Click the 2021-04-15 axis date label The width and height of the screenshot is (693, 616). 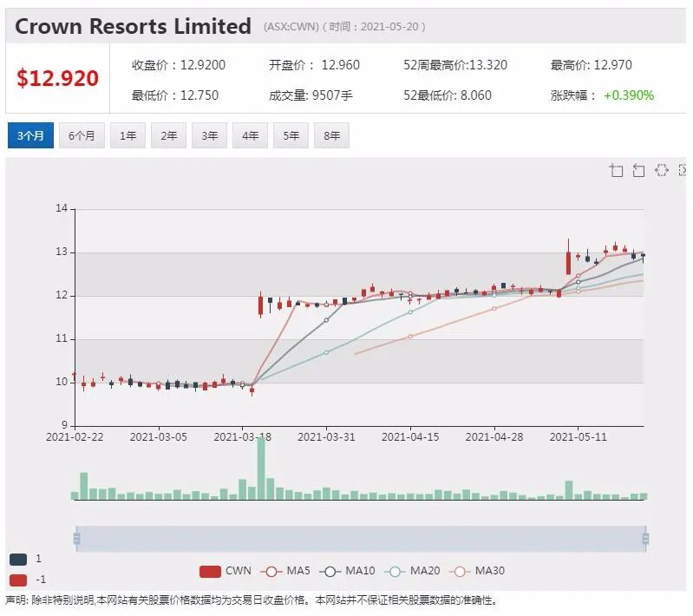(410, 437)
